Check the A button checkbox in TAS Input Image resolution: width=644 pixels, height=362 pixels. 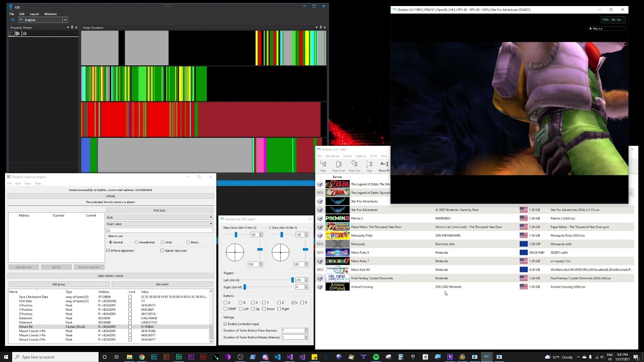pos(225,303)
